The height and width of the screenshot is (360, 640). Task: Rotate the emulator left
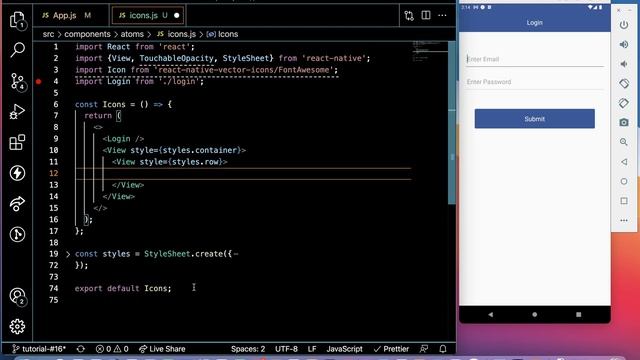point(624,84)
